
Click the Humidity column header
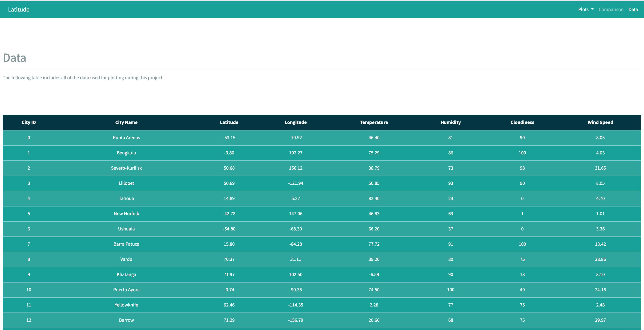(451, 122)
